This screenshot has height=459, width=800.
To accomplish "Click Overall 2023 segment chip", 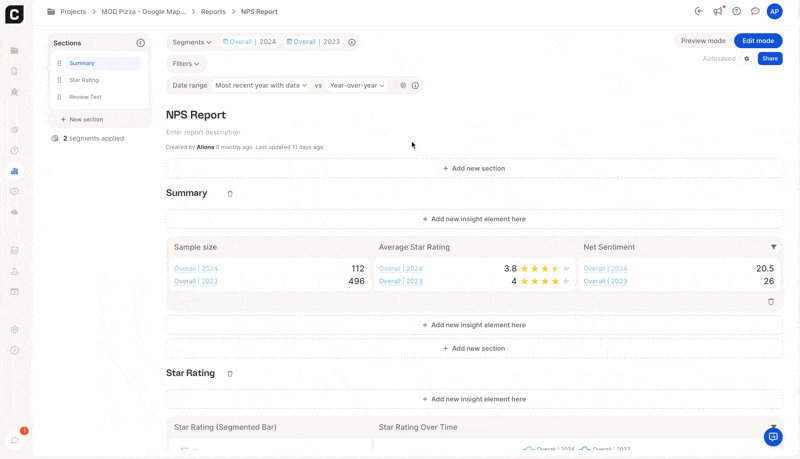I will point(313,42).
